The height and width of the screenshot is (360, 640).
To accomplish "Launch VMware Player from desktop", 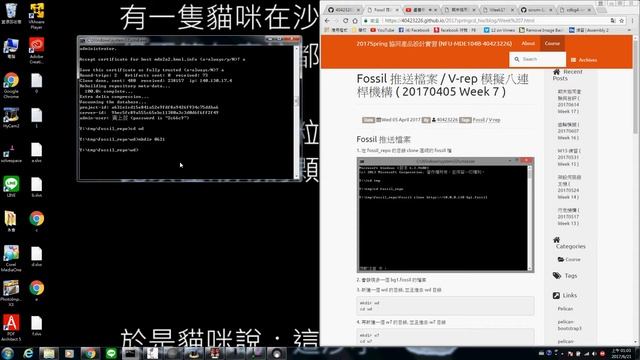I will (x=36, y=16).
